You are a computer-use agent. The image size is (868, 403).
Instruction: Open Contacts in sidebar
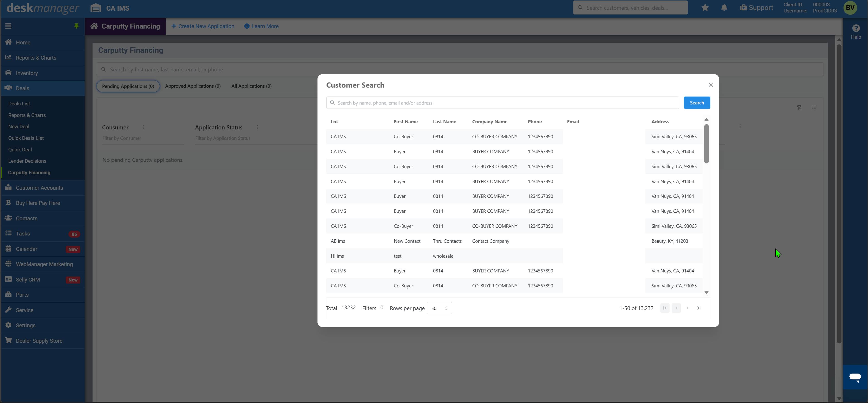43,218
